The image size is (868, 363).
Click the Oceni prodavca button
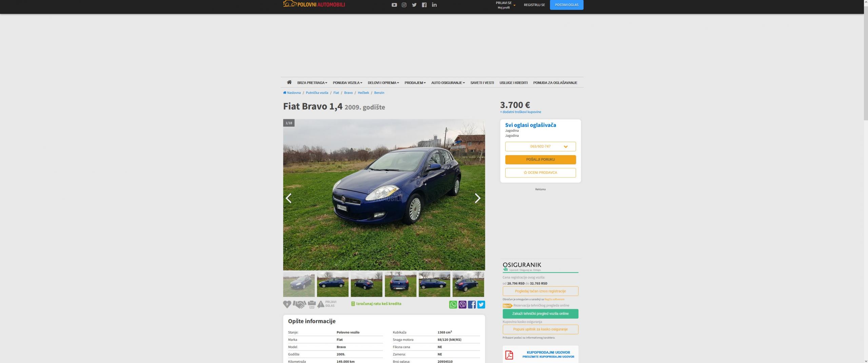pyautogui.click(x=540, y=173)
